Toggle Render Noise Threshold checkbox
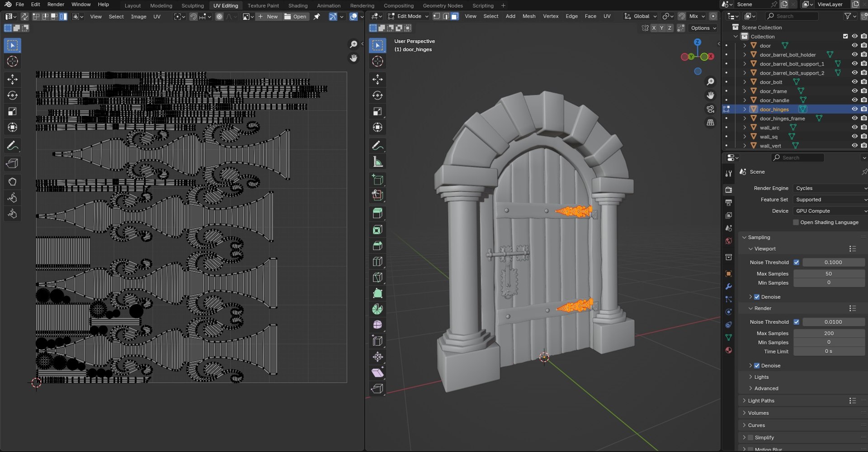The height and width of the screenshot is (452, 868). tap(797, 322)
